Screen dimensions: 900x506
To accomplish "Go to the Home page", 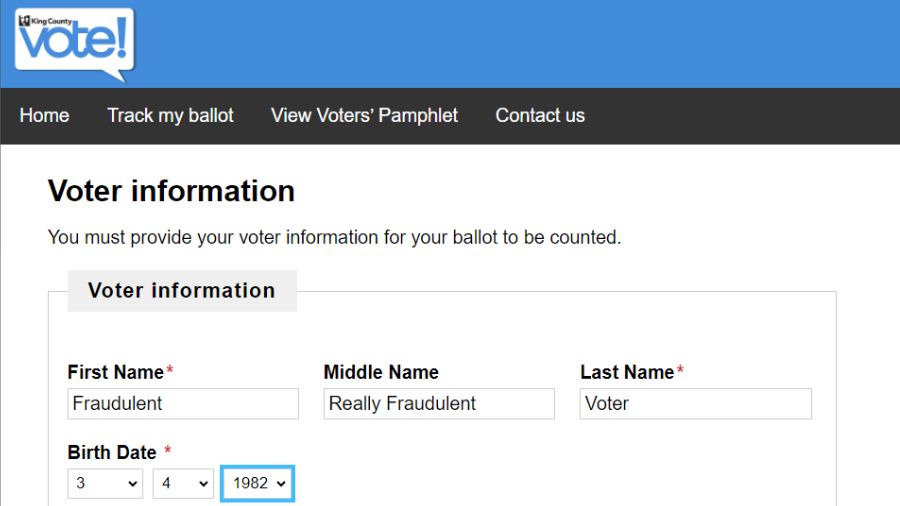I will tap(44, 115).
